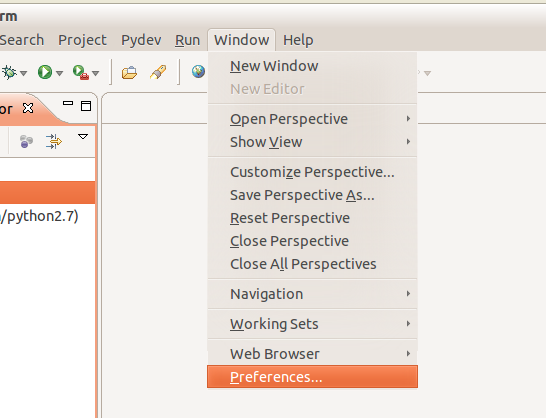Screen dimensions: 546x418
Task: Expand the Navigation submenu
Action: coord(312,294)
